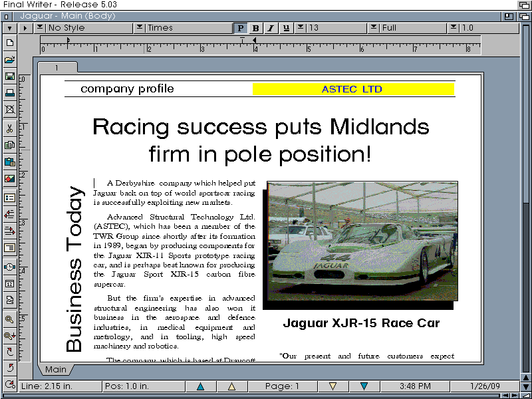Click the down-arrow button left of the style bar
Image resolution: width=532 pixels, height=399 pixels.
9,28
